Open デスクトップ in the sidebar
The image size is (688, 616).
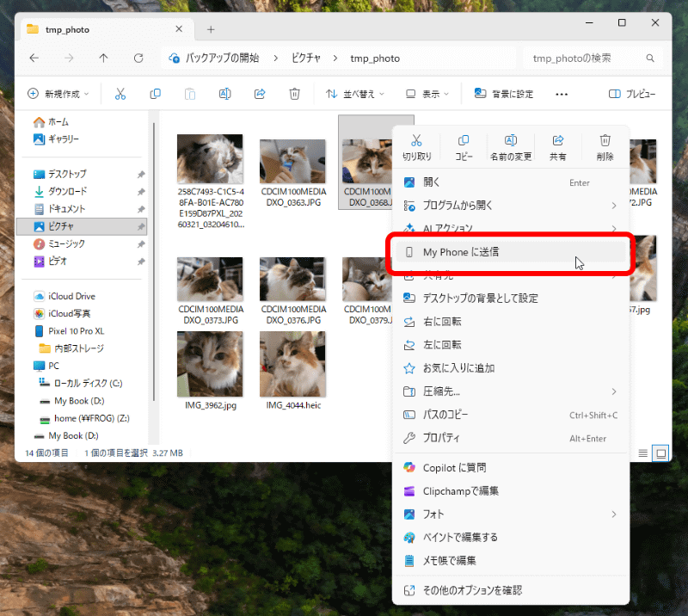(x=82, y=175)
